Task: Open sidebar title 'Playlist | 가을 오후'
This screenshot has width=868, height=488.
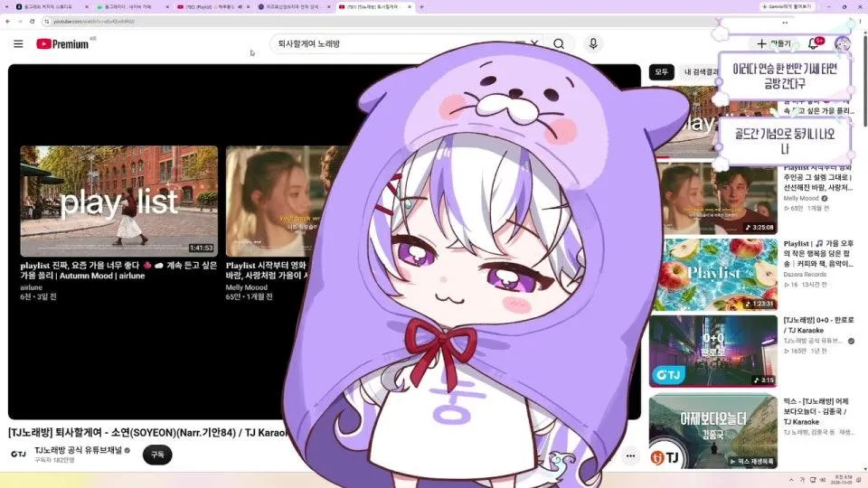Action: pos(818,253)
